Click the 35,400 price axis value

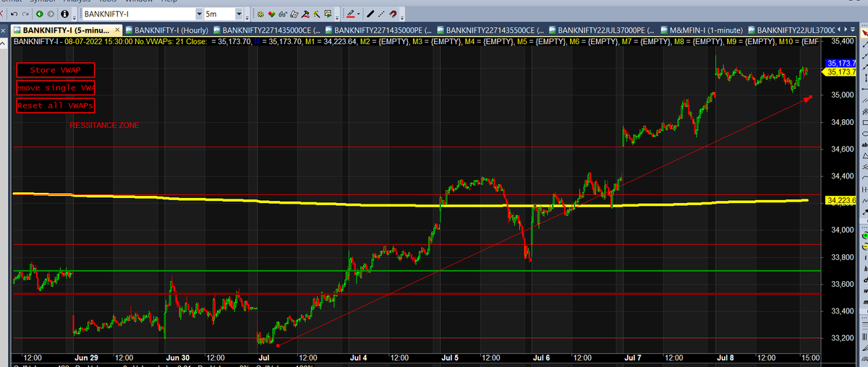pos(842,41)
